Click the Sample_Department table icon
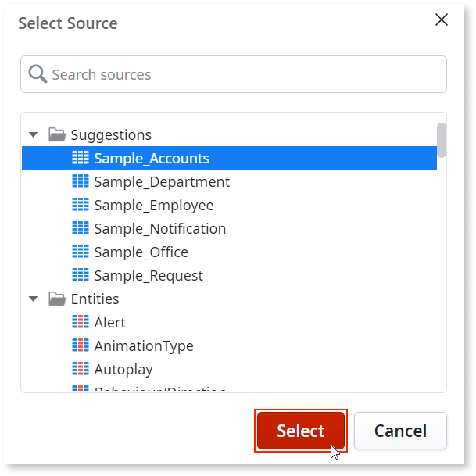Screen dimensions: 476x476 80,181
